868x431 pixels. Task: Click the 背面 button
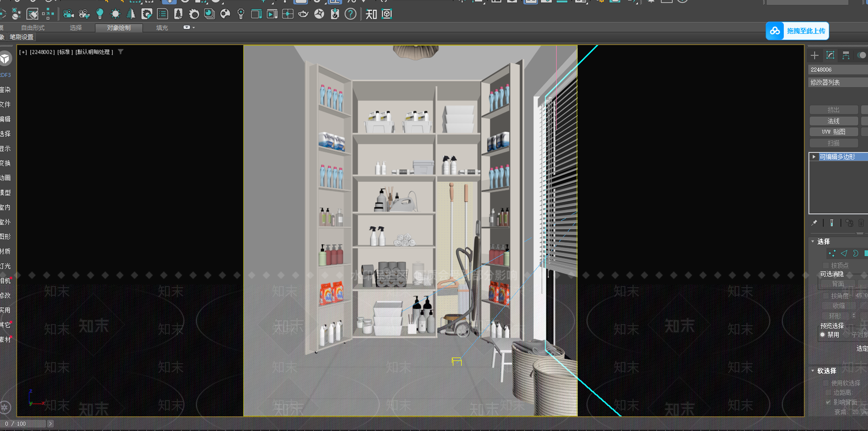click(x=838, y=284)
